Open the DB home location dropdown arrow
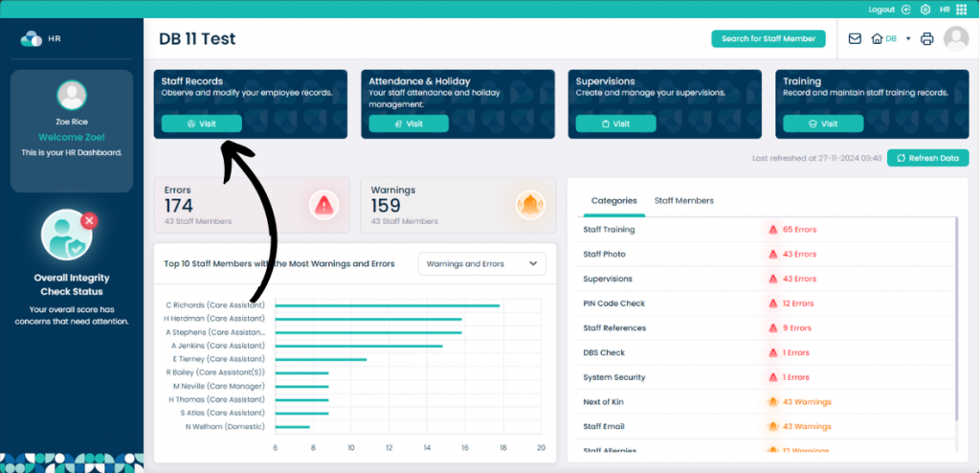 (908, 39)
